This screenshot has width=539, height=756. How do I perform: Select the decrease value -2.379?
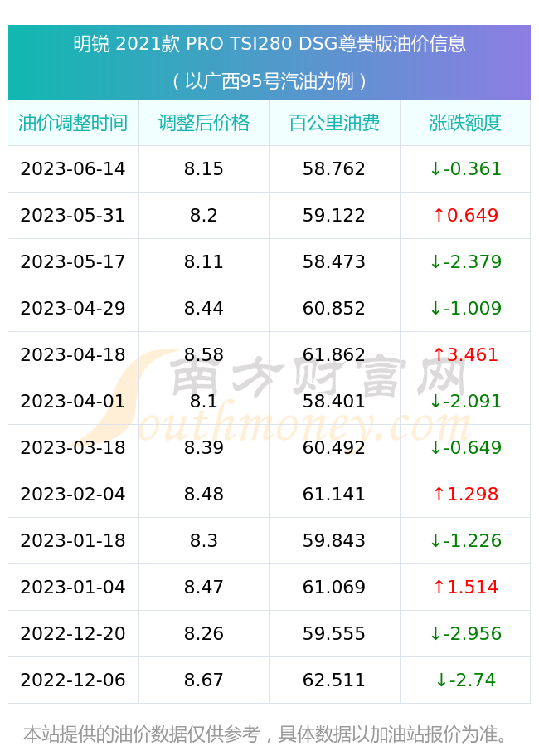tap(465, 261)
